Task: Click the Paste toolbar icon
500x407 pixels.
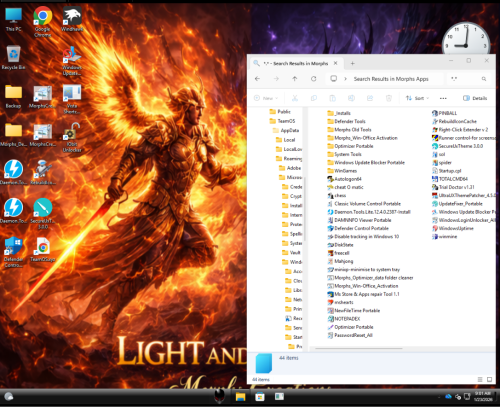Action: 333,98
